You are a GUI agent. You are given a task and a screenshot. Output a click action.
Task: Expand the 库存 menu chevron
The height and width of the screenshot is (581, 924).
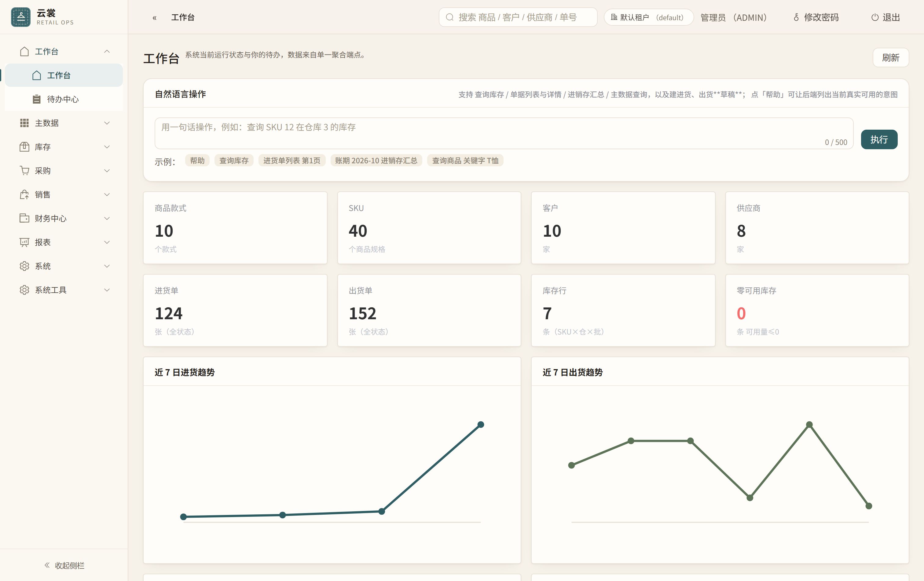point(107,147)
